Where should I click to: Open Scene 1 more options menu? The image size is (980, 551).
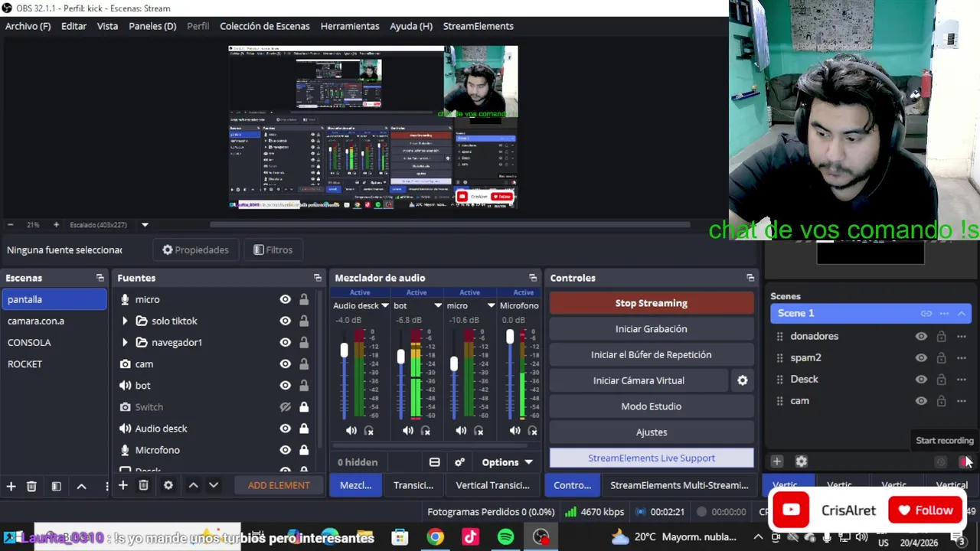(x=944, y=313)
